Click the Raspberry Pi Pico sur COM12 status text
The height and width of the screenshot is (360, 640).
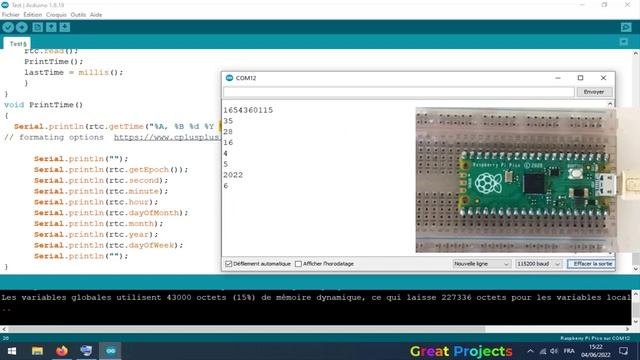pos(595,338)
